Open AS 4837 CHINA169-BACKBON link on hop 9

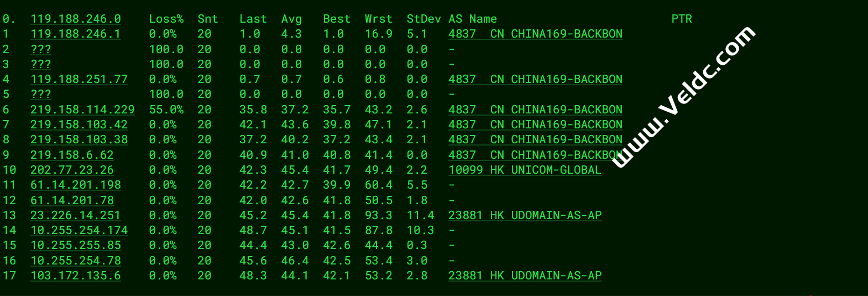[535, 155]
